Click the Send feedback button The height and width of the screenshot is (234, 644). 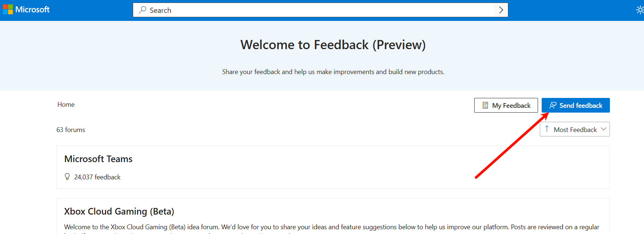click(x=575, y=105)
